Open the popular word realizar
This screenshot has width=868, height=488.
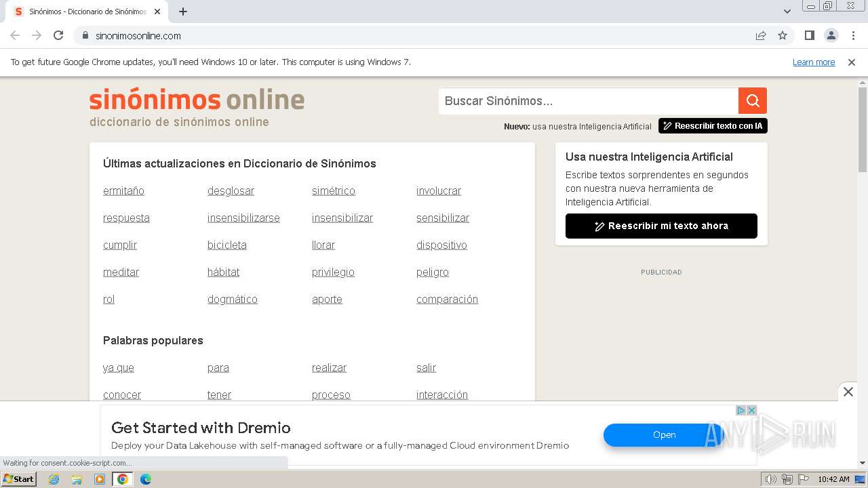point(329,368)
